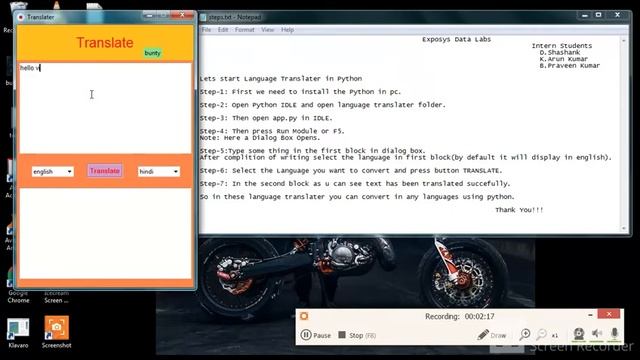Click the 'Exposys Data Labs' heading in Notepad
The image size is (640, 360).
[456, 39]
